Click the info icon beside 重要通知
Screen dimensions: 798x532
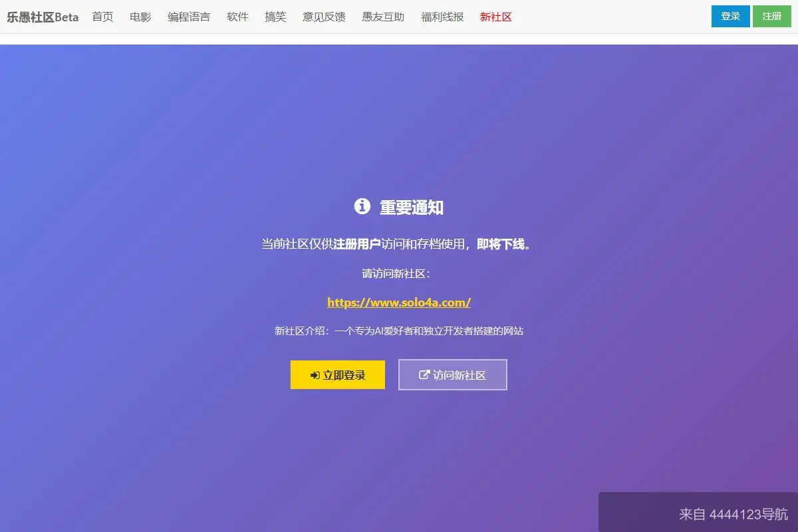tap(362, 206)
